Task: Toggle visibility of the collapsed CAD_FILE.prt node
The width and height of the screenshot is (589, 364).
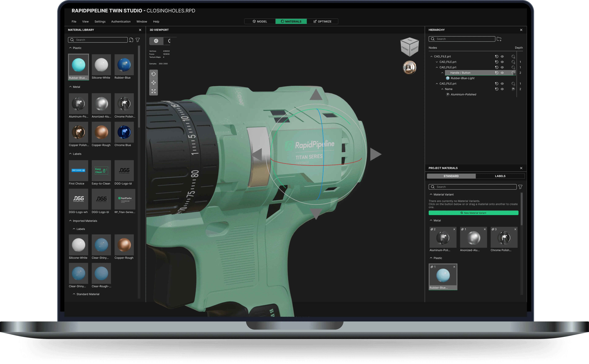Action: click(x=502, y=62)
